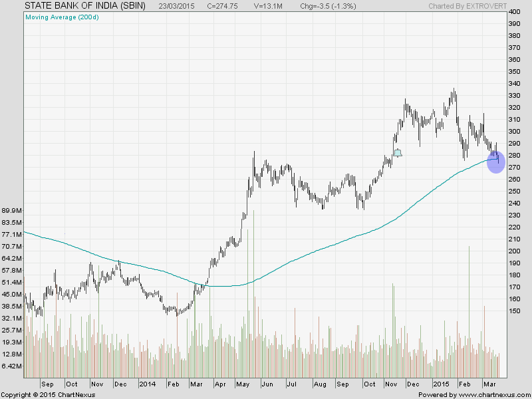The width and height of the screenshot is (532, 399).
Task: Click the 200 price level on right axis
Action: [513, 251]
